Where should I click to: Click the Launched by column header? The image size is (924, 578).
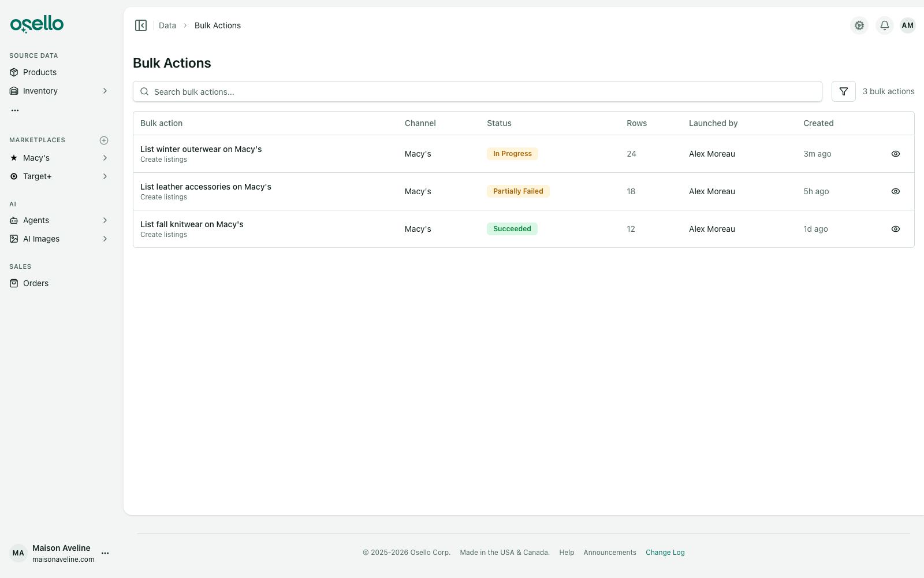713,123
